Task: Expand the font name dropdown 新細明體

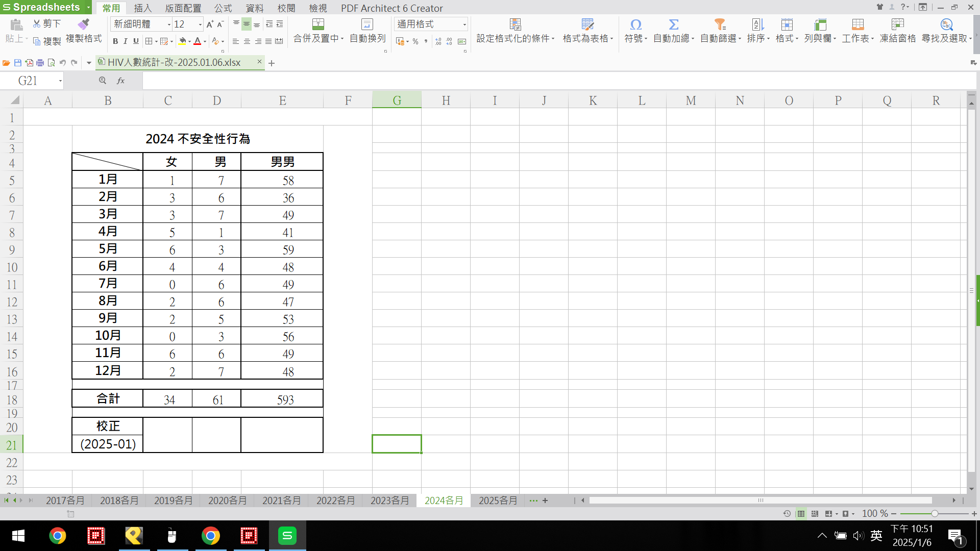Action: pyautogui.click(x=169, y=24)
